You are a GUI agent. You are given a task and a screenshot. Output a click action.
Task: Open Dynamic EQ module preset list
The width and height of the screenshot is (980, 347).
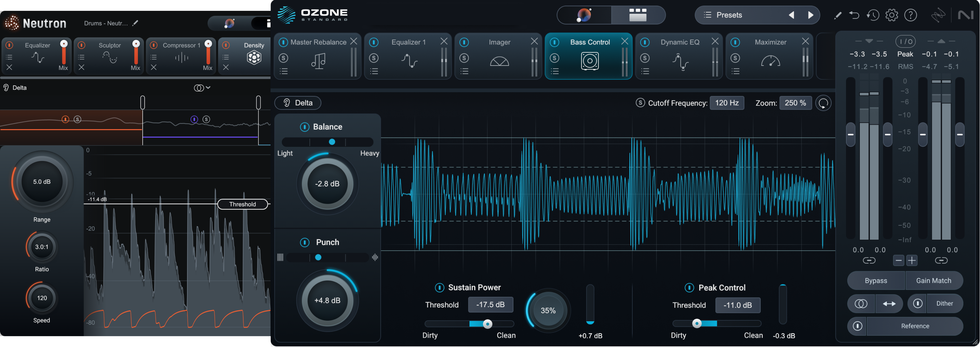click(x=645, y=71)
